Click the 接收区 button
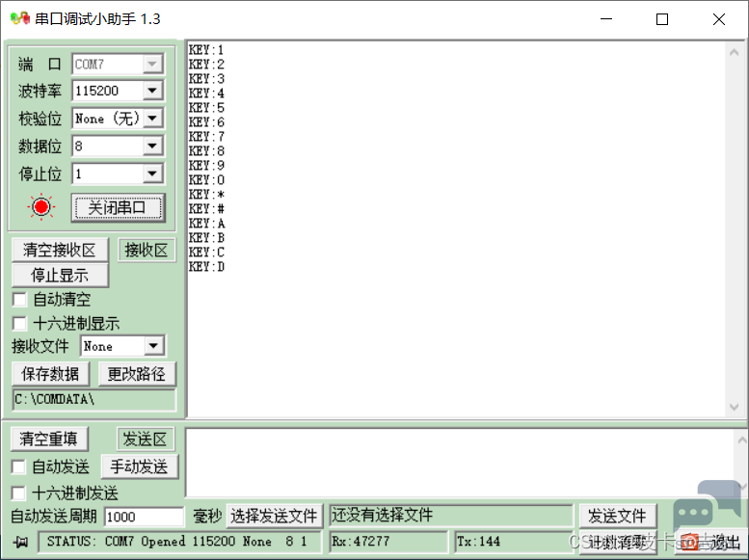Screen dimensions: 749x560 pos(147,250)
